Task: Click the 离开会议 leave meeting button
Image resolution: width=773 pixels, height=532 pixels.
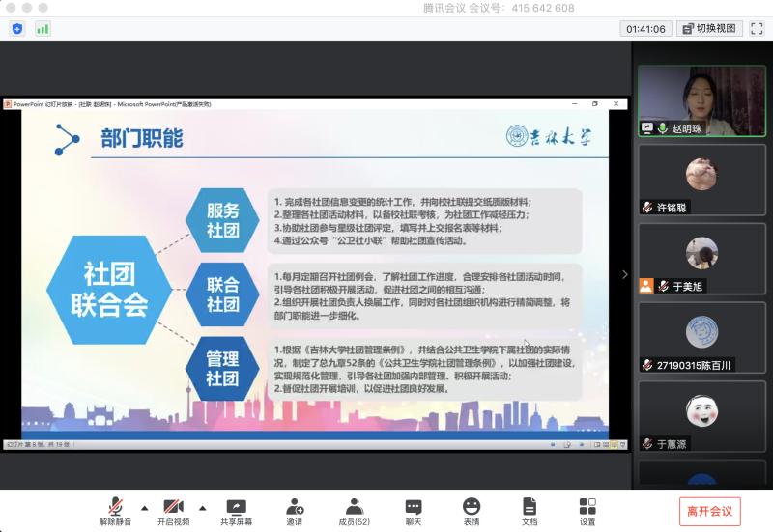Action: [709, 511]
